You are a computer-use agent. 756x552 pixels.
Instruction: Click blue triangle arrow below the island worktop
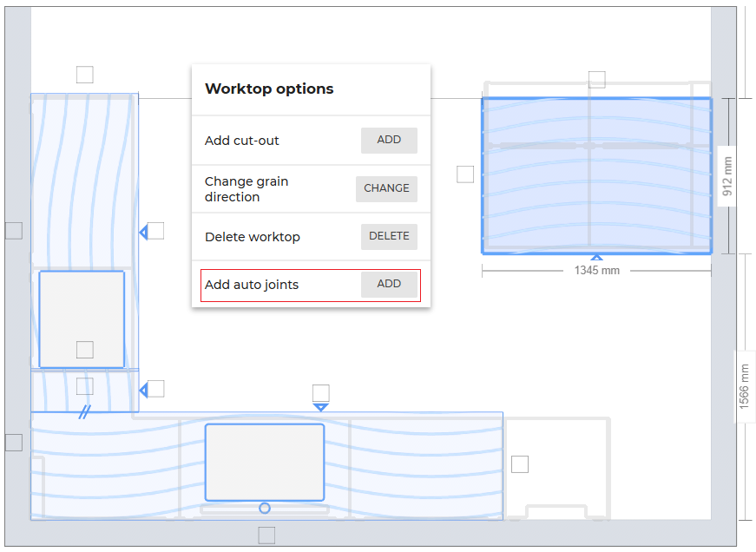596,257
